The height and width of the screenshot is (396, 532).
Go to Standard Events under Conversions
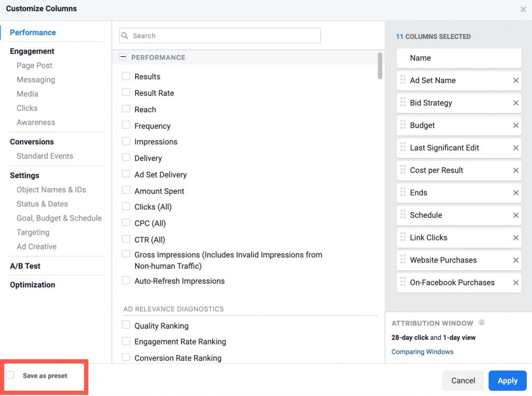pyautogui.click(x=45, y=156)
